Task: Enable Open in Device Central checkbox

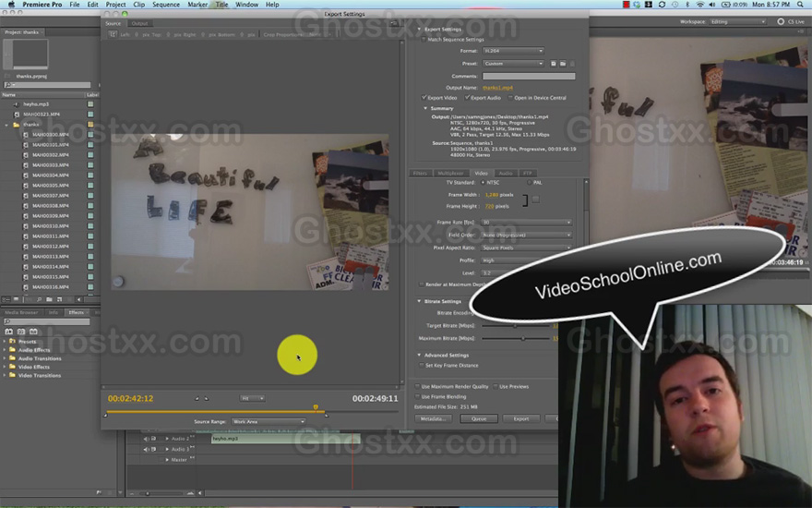Action: (x=510, y=98)
